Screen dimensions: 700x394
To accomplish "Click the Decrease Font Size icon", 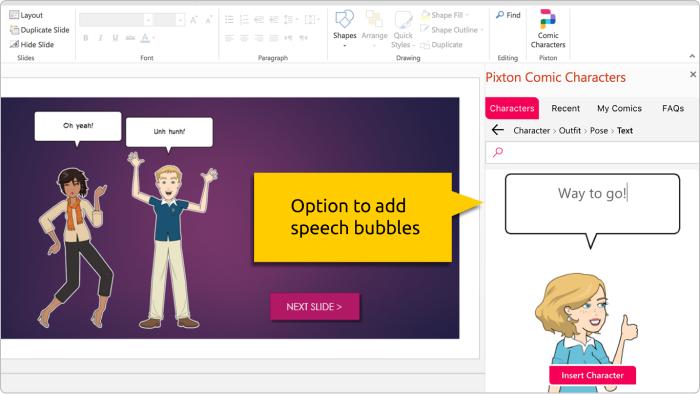I will click(x=208, y=20).
